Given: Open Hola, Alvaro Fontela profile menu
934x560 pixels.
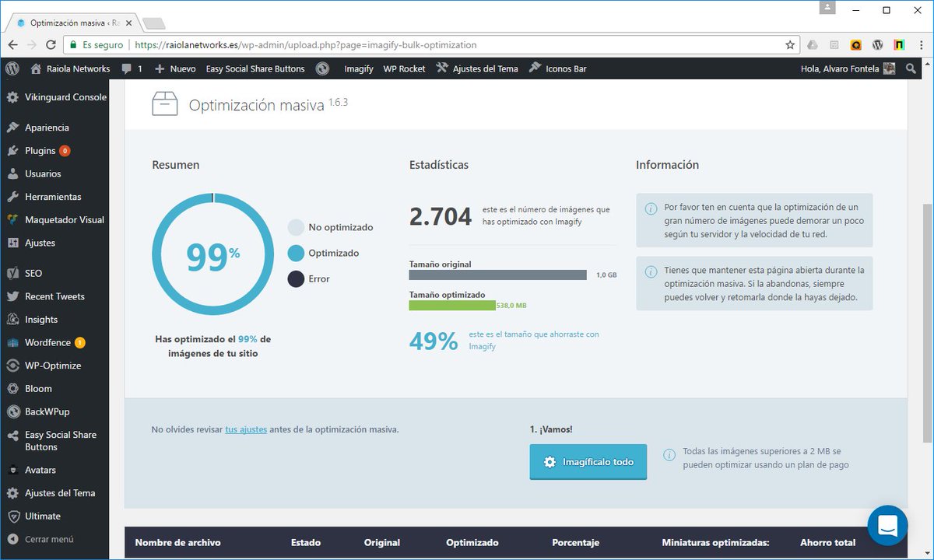Looking at the screenshot, I should (x=848, y=68).
